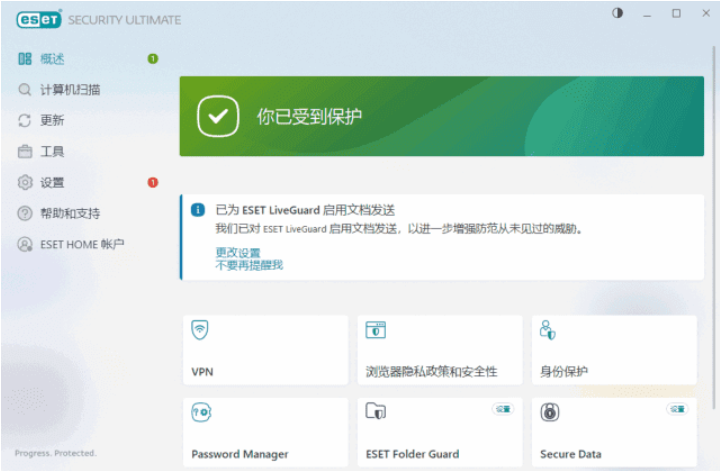Open the 身份保护 identity protection tile
The image size is (720, 471).
coord(614,350)
